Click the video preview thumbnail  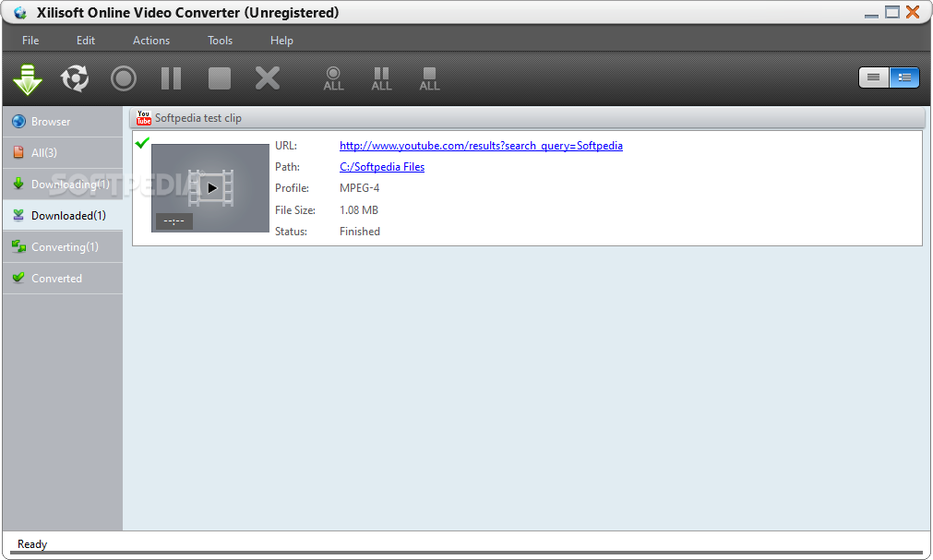tap(210, 188)
